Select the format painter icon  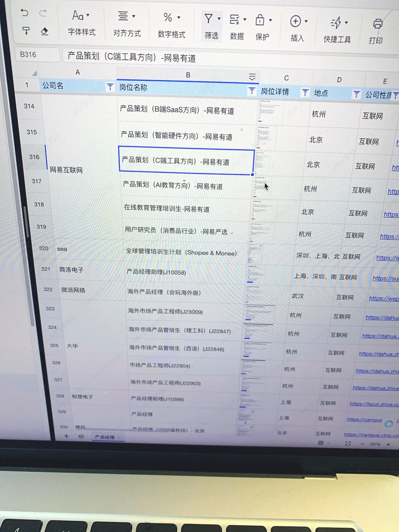tap(26, 31)
